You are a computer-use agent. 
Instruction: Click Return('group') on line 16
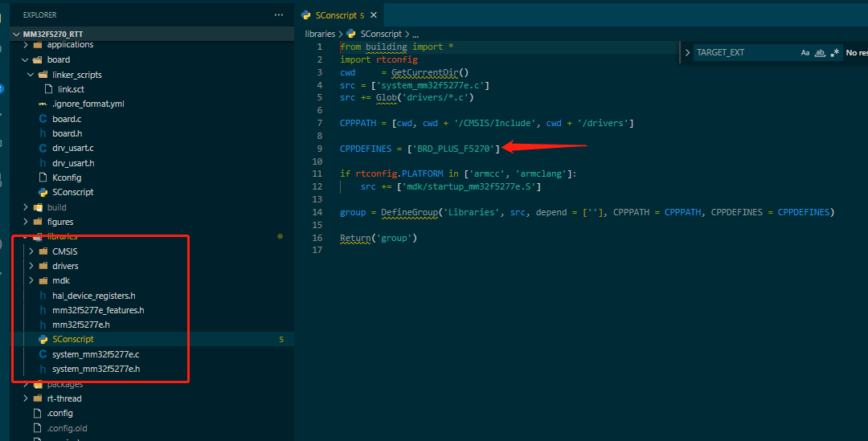point(378,238)
